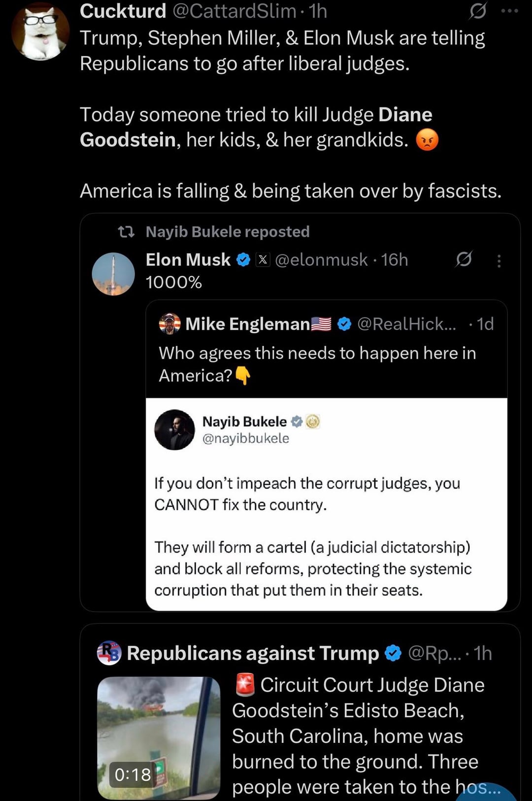Image resolution: width=532 pixels, height=801 pixels.
Task: Open Republicans against Trump avatar
Action: click(x=109, y=653)
